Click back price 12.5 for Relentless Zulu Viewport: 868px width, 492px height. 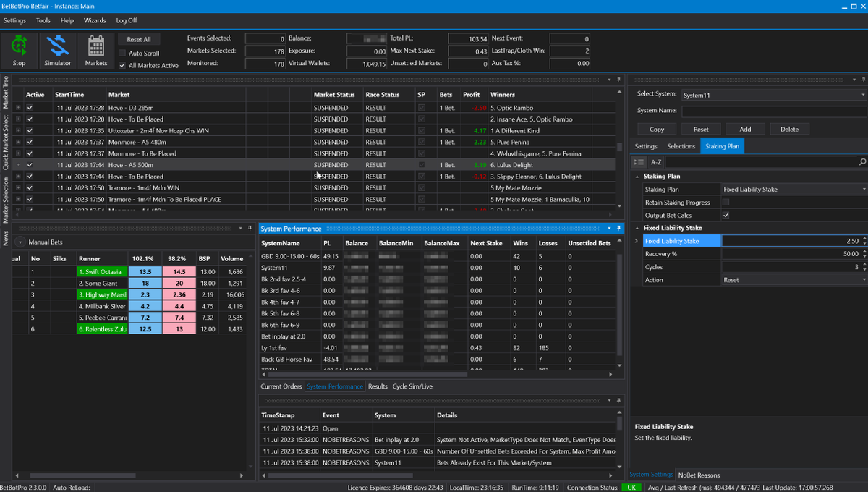145,329
